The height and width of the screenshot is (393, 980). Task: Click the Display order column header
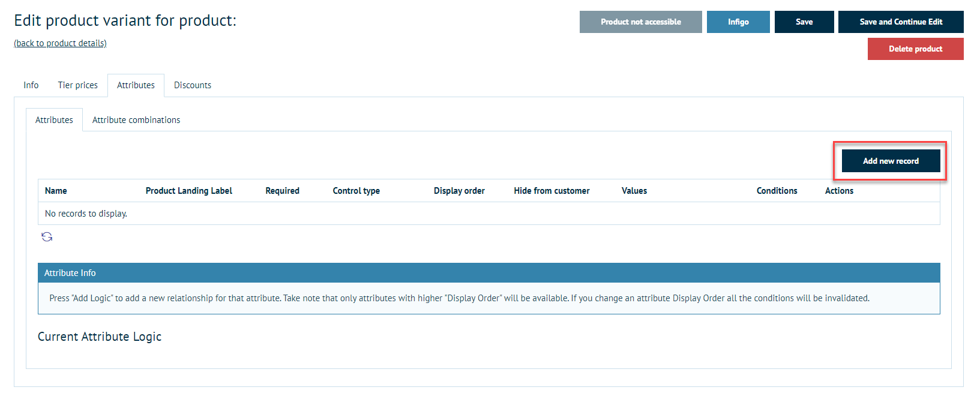point(459,191)
